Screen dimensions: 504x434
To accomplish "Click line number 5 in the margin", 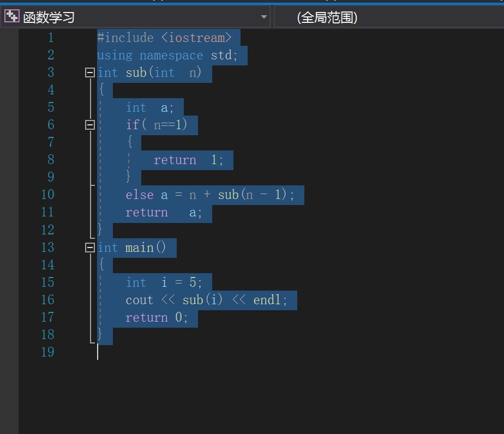I will [51, 107].
